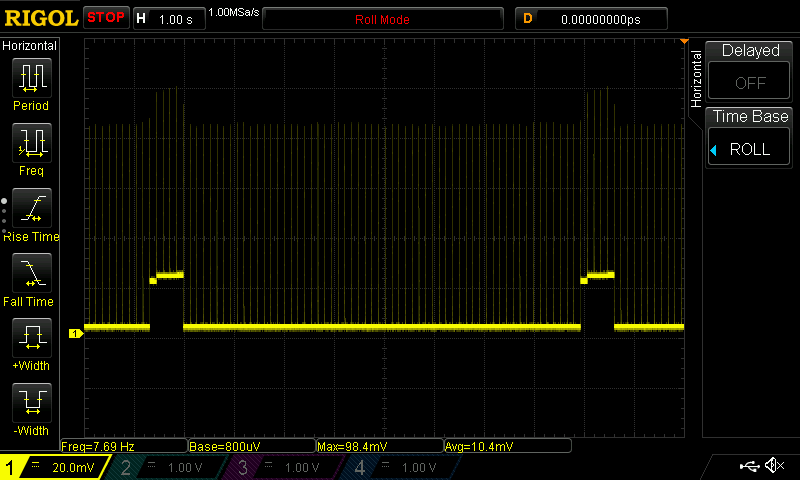Click the measurement menu page indicator dots
Viewport: 800px width, 480px height.
[4, 216]
